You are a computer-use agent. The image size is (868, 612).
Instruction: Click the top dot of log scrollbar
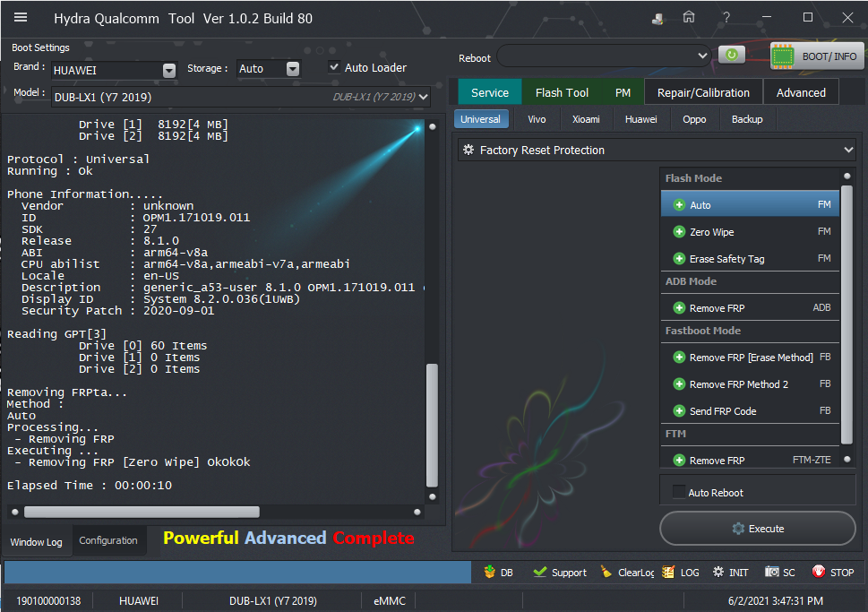coord(433,127)
